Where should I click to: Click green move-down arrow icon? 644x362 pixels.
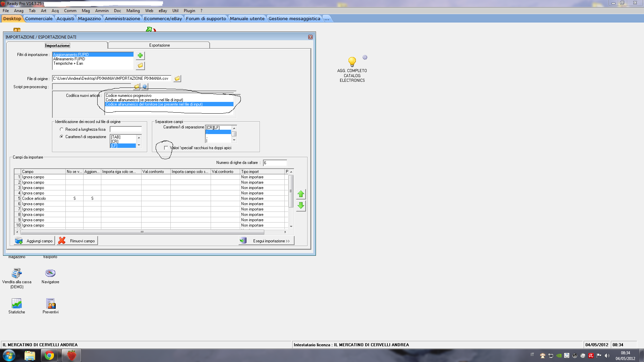click(x=301, y=205)
